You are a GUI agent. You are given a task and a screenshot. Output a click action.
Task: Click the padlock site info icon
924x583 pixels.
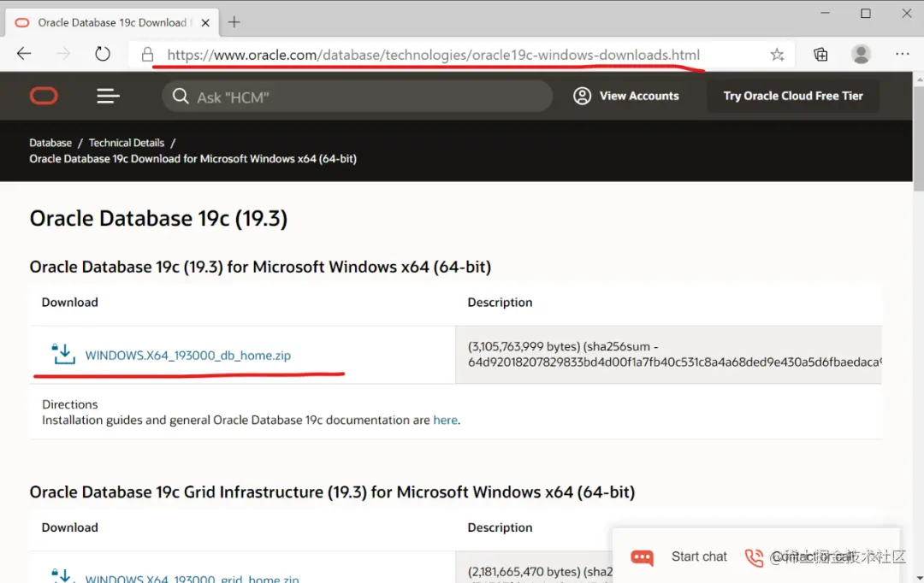click(147, 55)
